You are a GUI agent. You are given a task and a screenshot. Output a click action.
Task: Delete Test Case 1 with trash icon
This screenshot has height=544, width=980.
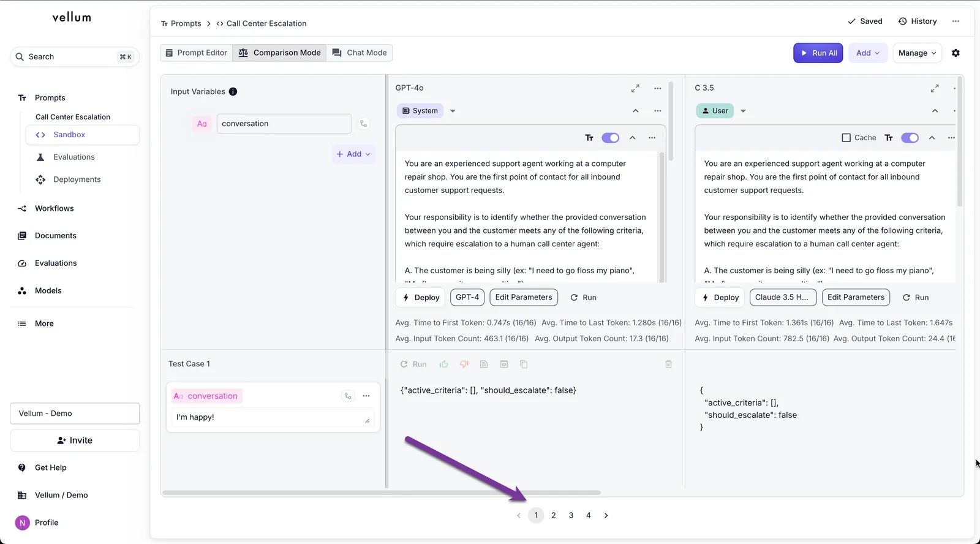pos(668,364)
